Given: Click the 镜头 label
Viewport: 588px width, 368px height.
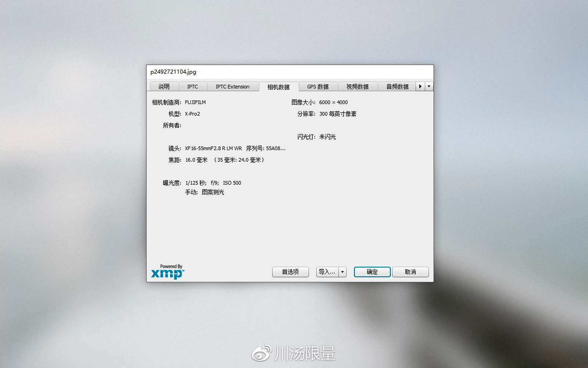Looking at the screenshot, I should 175,148.
